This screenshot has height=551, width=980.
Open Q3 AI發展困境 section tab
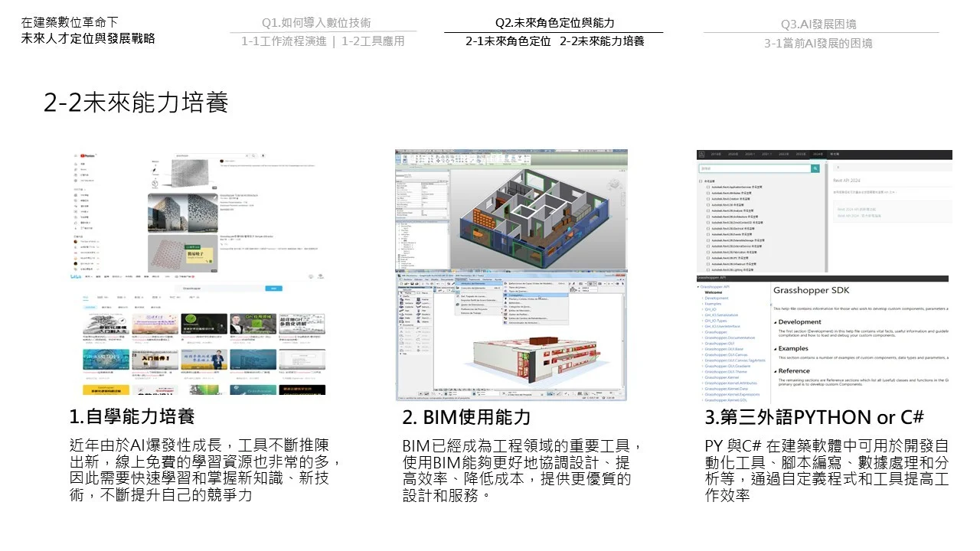818,24
